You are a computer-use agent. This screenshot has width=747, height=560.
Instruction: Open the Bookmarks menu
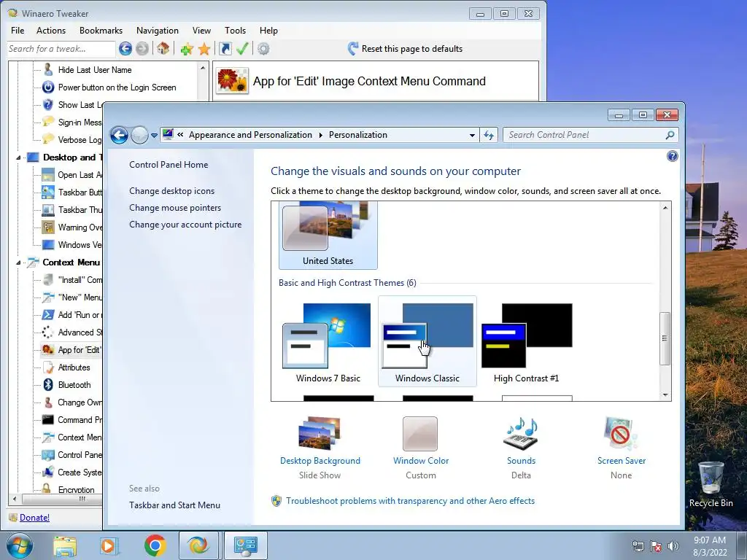[x=101, y=31]
